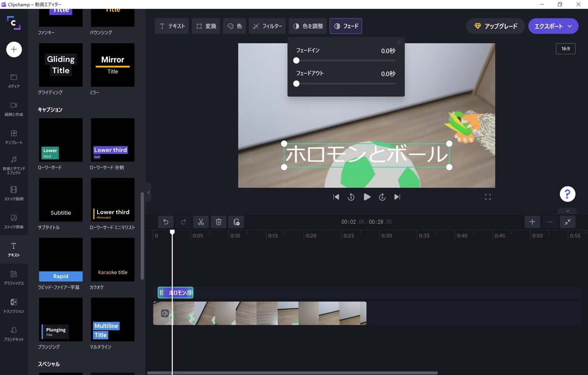Choose the Subtitle サブタイトル style
588x375 pixels.
click(x=61, y=200)
